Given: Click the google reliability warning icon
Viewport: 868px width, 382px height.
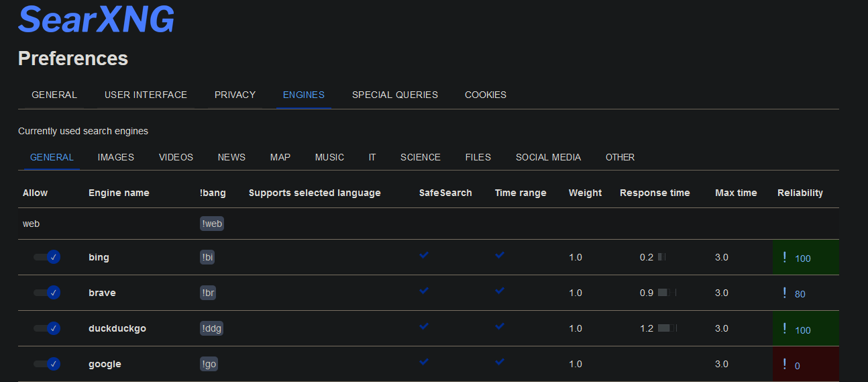Looking at the screenshot, I should (x=784, y=364).
